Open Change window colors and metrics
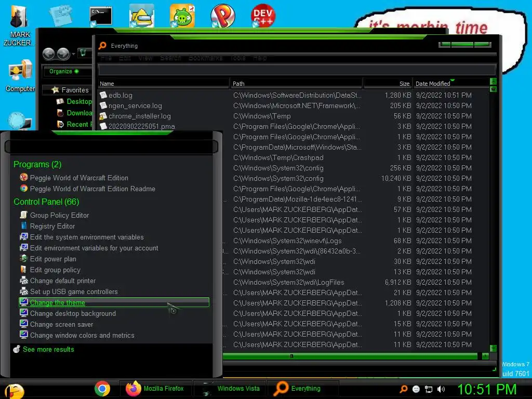Viewport: 532px width, 399px height. pos(82,335)
